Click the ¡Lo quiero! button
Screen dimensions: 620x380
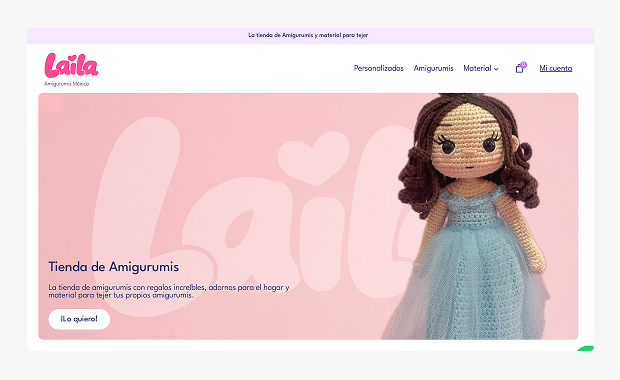(x=79, y=319)
